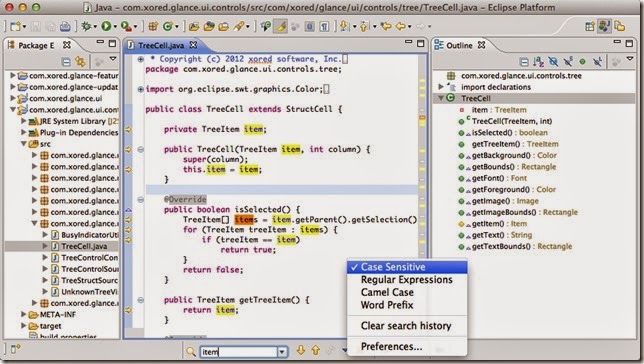The width and height of the screenshot is (644, 364).
Task: Click the Previous Annotation icon
Action: (x=364, y=27)
